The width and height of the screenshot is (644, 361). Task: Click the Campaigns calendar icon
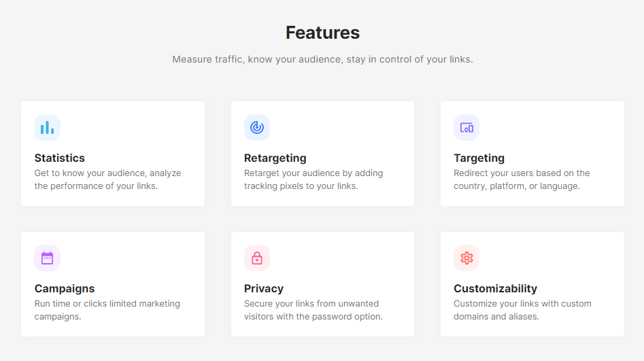[47, 258]
